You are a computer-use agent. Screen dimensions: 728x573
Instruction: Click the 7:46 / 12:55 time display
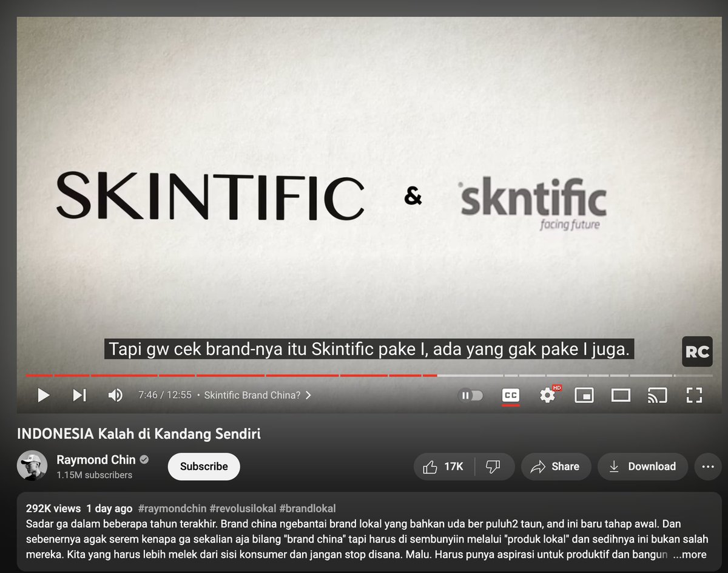(x=165, y=395)
